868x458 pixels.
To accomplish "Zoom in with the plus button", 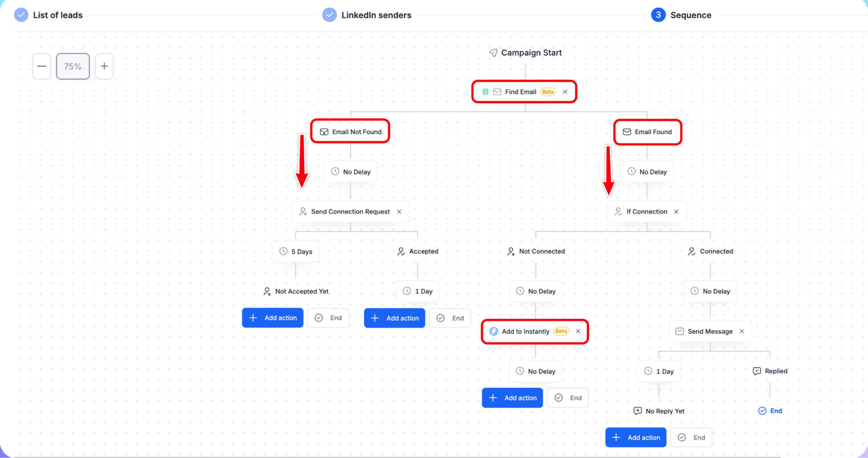I will 104,66.
